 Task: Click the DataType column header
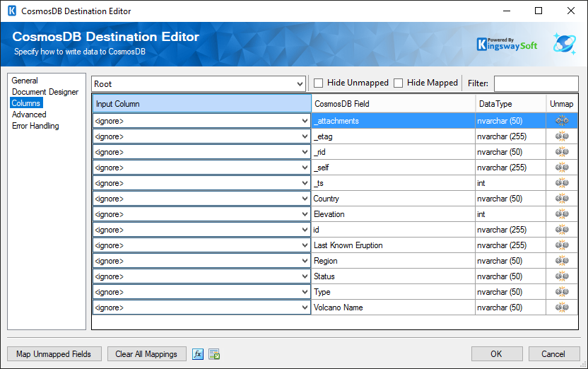pyautogui.click(x=510, y=103)
